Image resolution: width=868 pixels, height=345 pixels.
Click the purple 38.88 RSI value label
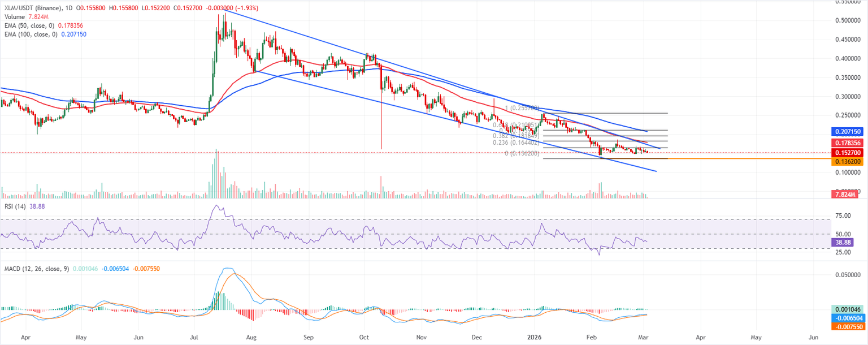click(x=844, y=243)
